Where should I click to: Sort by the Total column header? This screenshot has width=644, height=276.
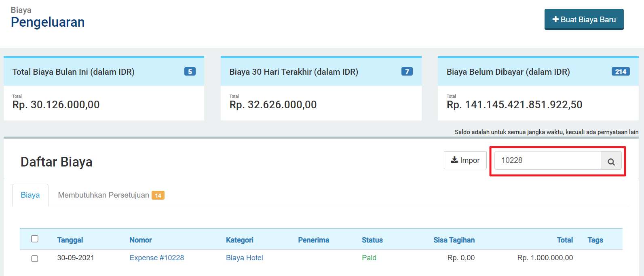click(x=564, y=240)
